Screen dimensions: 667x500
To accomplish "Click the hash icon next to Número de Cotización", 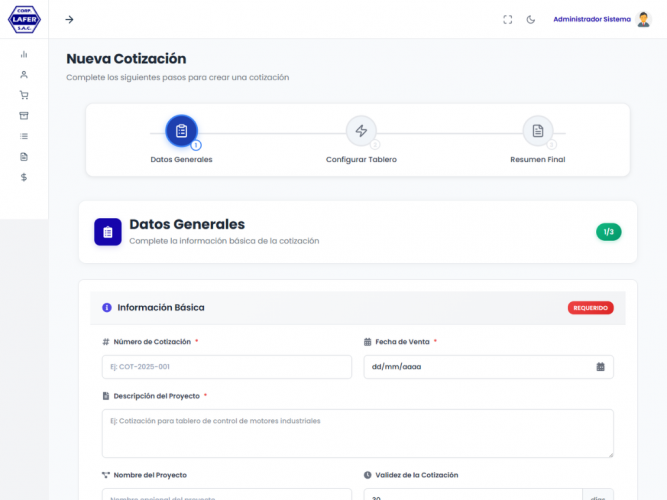I will click(106, 342).
